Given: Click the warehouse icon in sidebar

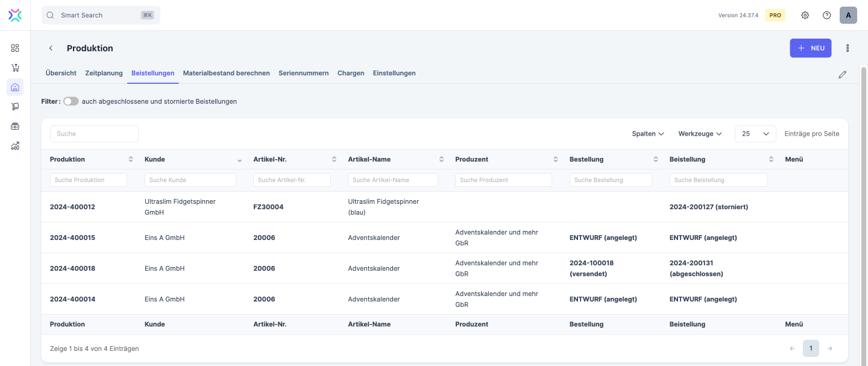Looking at the screenshot, I should click(x=15, y=87).
